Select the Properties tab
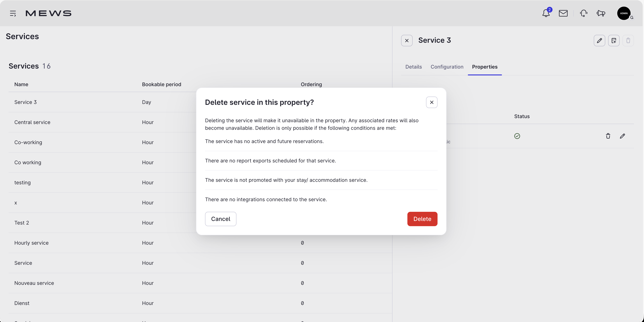The image size is (644, 322). tap(485, 67)
